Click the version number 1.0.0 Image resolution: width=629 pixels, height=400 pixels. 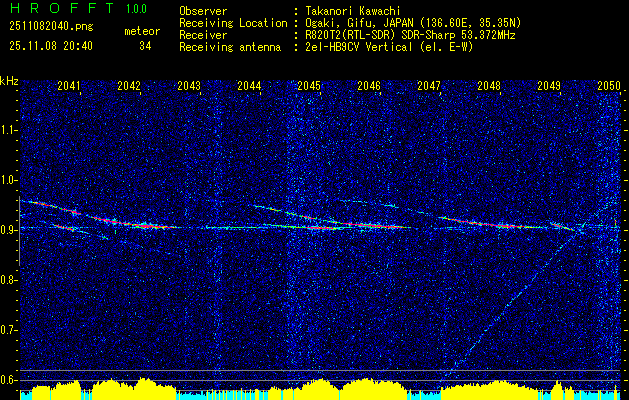[136, 10]
